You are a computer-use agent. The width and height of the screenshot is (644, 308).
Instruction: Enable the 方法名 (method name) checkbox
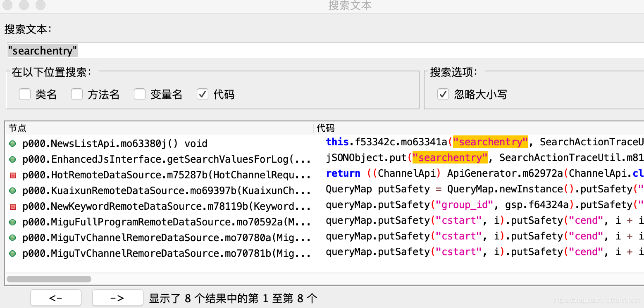pos(77,95)
